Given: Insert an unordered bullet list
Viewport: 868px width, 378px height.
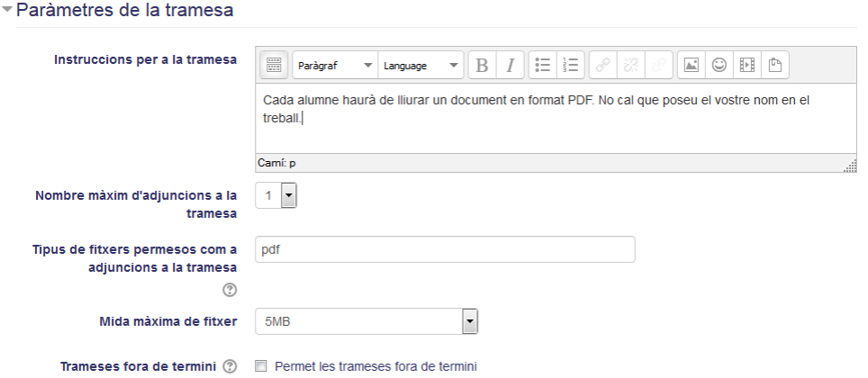Looking at the screenshot, I should (x=542, y=66).
